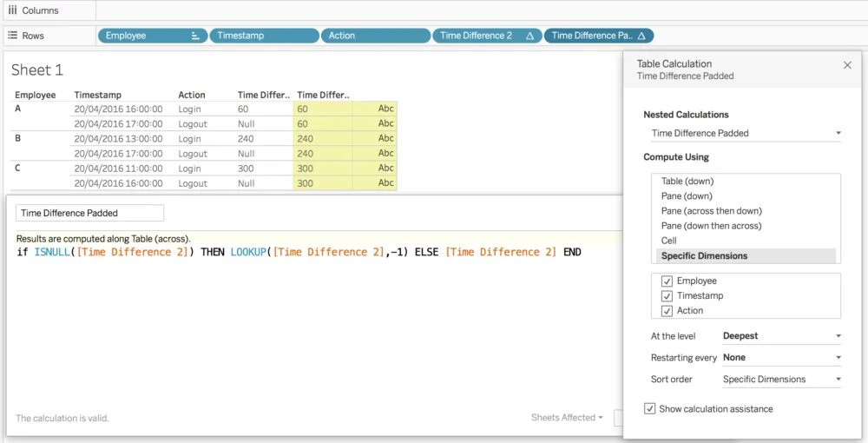Open the Sheets Affected dropdown
This screenshot has width=868, height=443.
pos(567,418)
